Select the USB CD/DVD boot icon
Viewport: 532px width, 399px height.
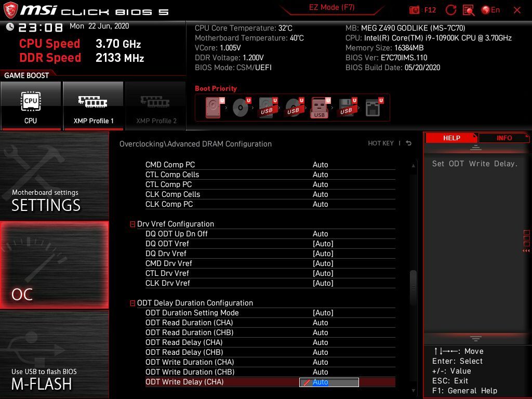click(x=295, y=108)
